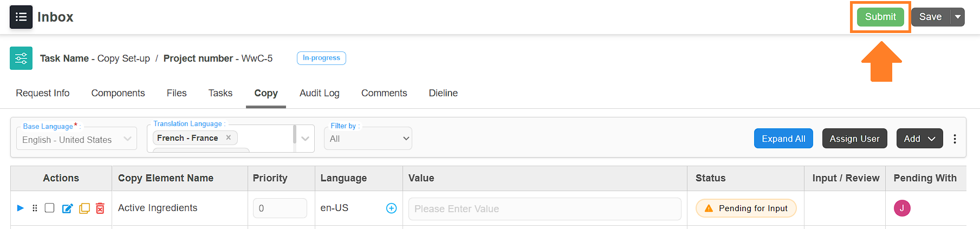Open the Add dropdown button
This screenshot has width=980, height=229.
pyautogui.click(x=919, y=139)
